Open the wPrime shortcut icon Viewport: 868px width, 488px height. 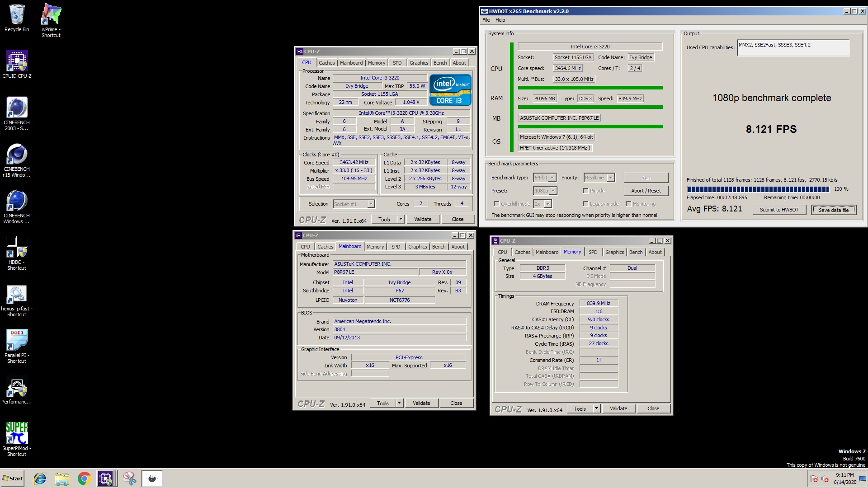[x=51, y=20]
